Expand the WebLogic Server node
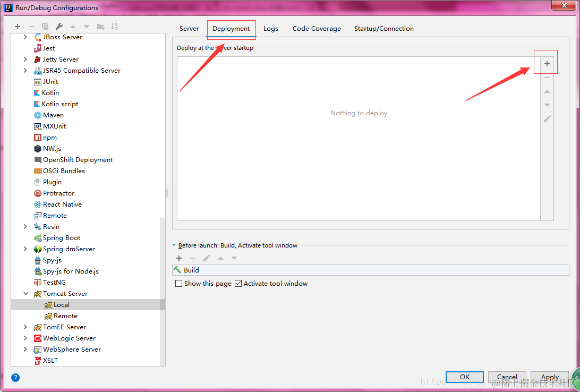 pos(25,338)
